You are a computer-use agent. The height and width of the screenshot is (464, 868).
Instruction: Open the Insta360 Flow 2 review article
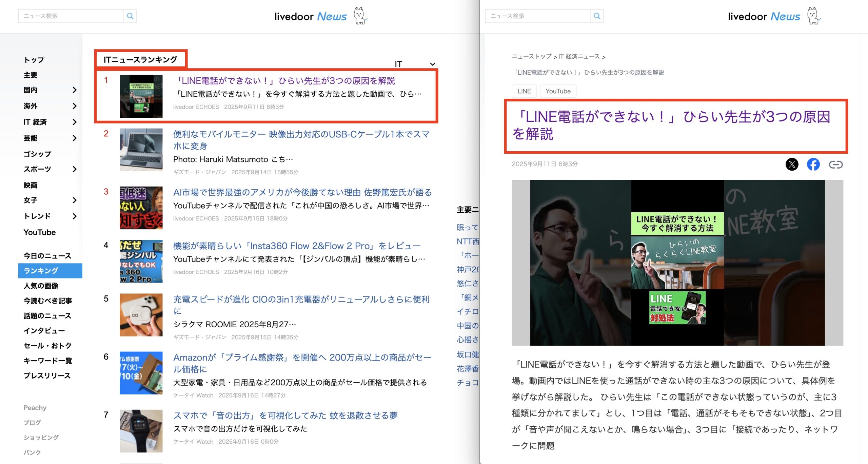pyautogui.click(x=297, y=246)
